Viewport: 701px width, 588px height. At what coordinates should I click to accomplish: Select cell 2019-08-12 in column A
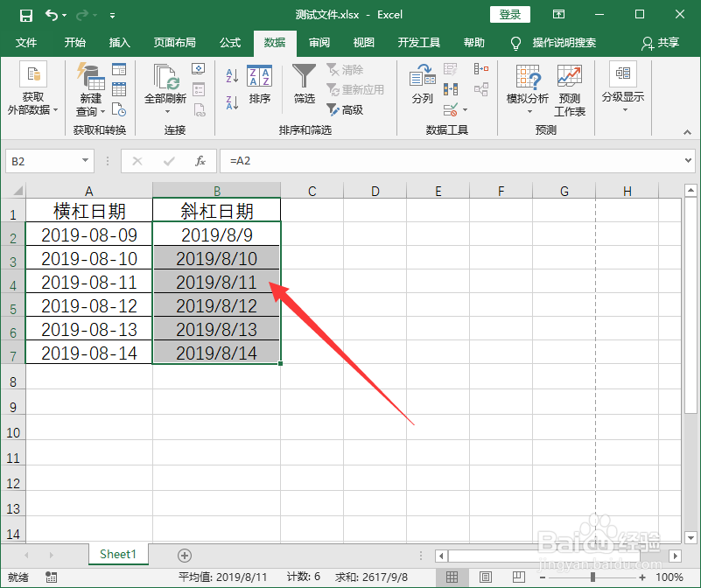click(89, 305)
